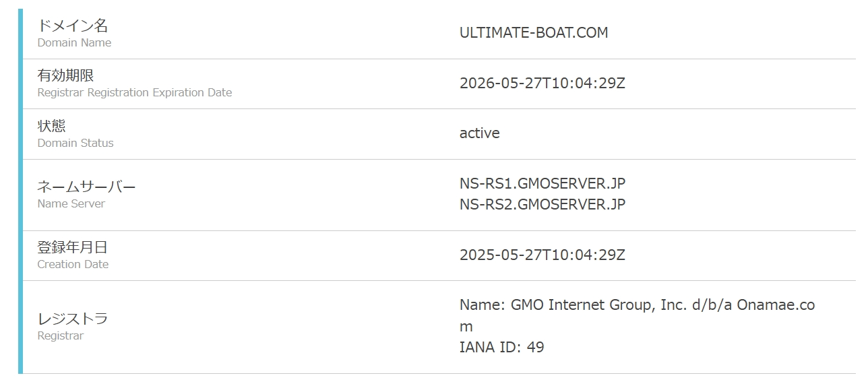Click the 有効期限 heading label
Screen dimensions: 868x386
click(65, 75)
